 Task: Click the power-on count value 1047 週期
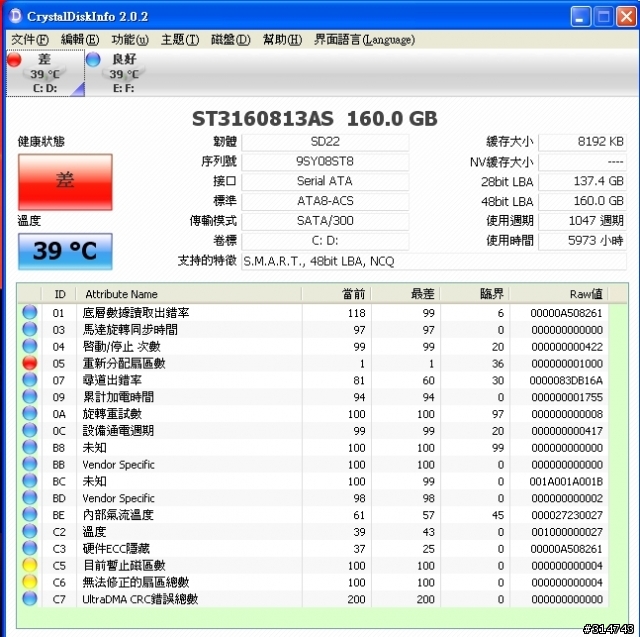point(582,221)
